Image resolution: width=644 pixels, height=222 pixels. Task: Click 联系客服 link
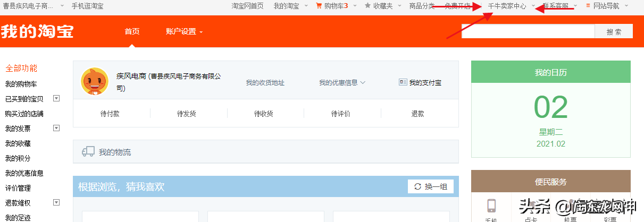point(556,6)
